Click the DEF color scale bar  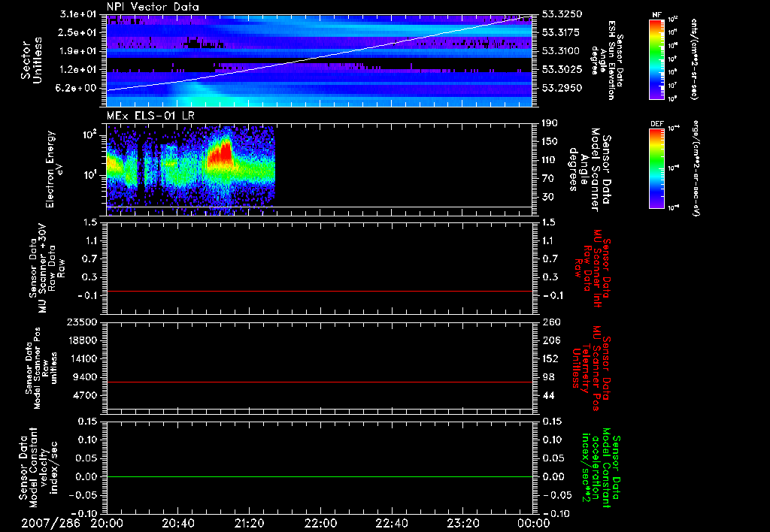coord(656,168)
